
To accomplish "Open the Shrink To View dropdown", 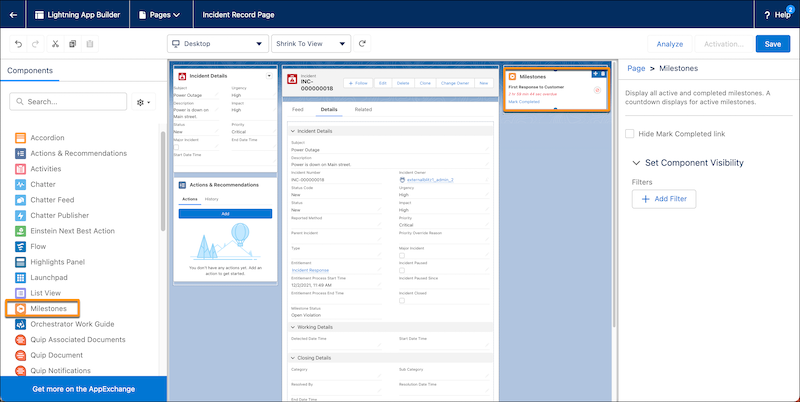I will point(311,44).
